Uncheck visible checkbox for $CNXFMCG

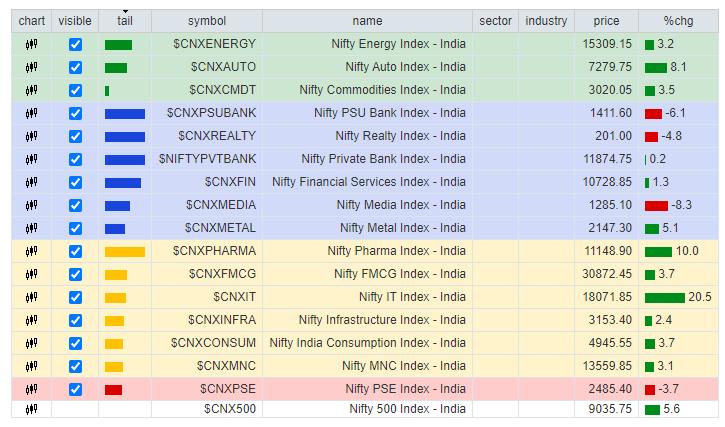(75, 274)
